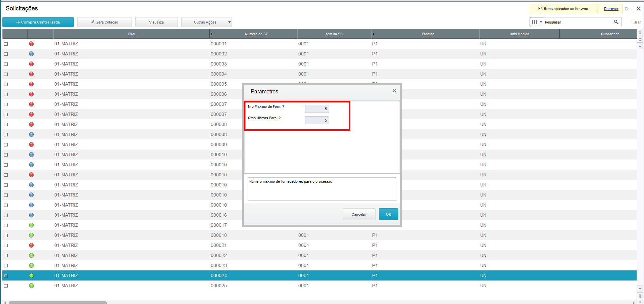
Task: Tick the checkbox for SC 000002
Action: point(6,54)
